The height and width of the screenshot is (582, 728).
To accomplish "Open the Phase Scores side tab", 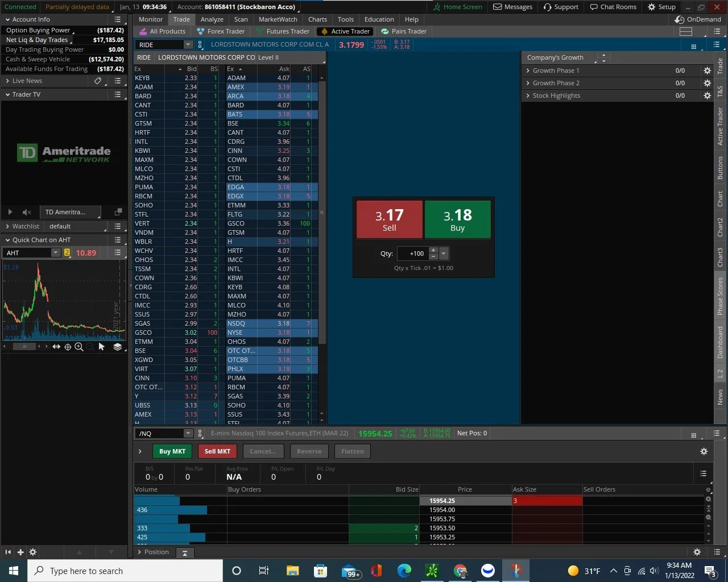I will 720,296.
